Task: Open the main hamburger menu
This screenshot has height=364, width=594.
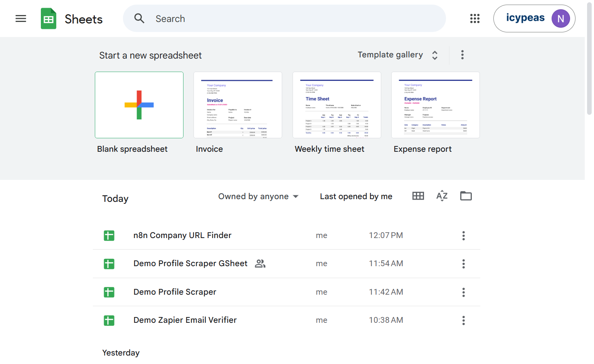Action: pyautogui.click(x=21, y=18)
